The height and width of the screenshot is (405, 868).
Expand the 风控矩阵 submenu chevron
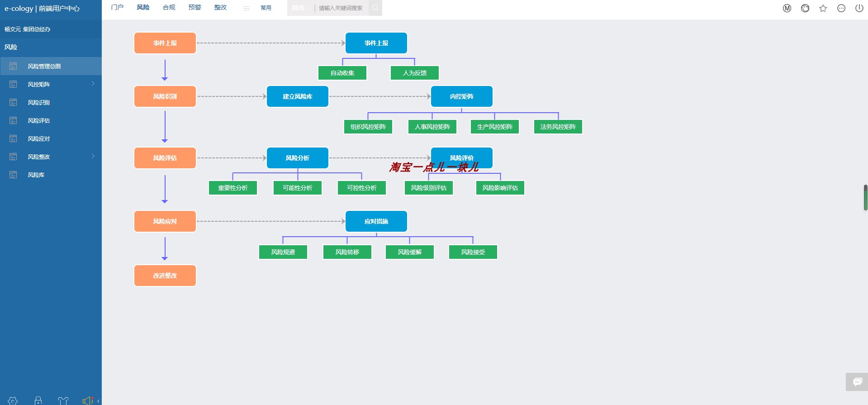point(93,84)
